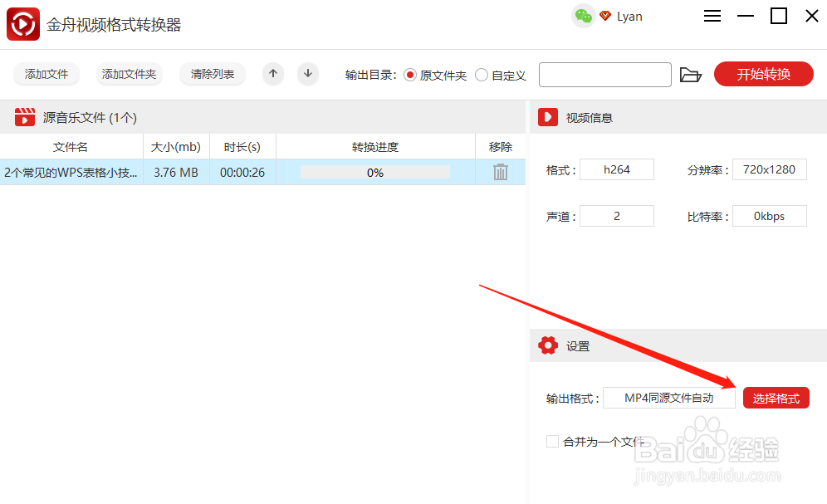The width and height of the screenshot is (827, 504).
Task: Move the selected file up in the list
Action: [x=273, y=74]
